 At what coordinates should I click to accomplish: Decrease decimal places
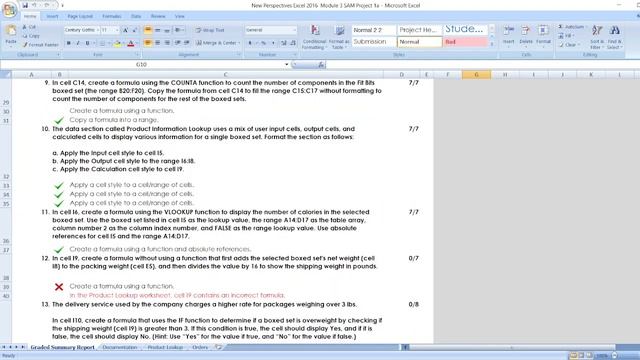pos(293,43)
